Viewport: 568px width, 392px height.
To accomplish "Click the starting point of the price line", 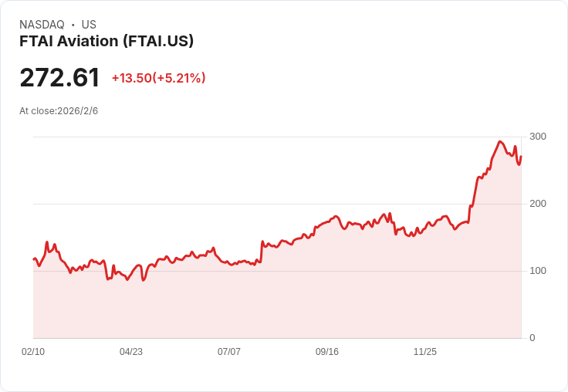I will [34, 259].
